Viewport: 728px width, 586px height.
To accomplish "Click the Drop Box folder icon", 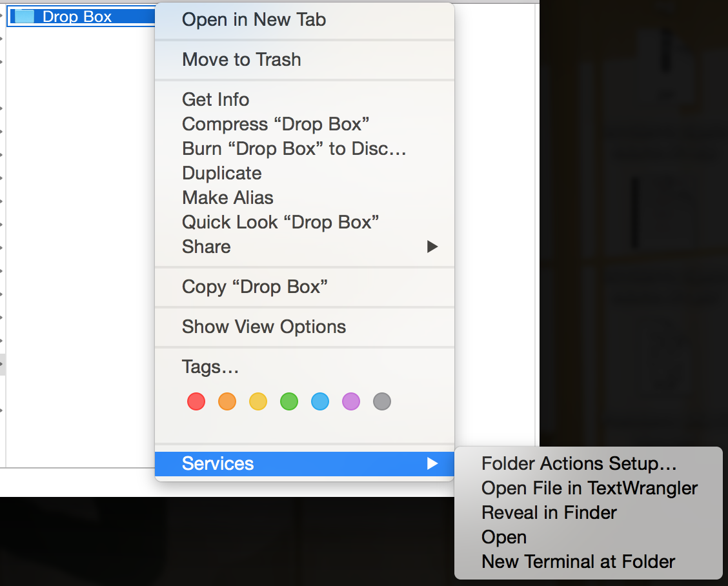I will point(23,17).
